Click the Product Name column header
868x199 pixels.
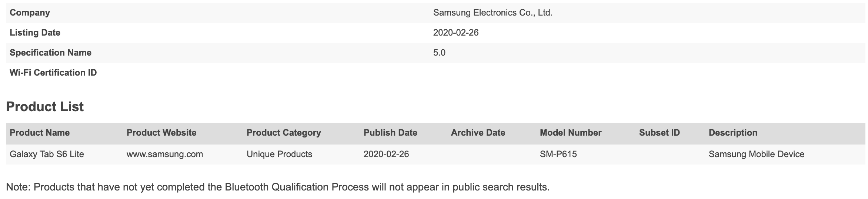tap(40, 133)
